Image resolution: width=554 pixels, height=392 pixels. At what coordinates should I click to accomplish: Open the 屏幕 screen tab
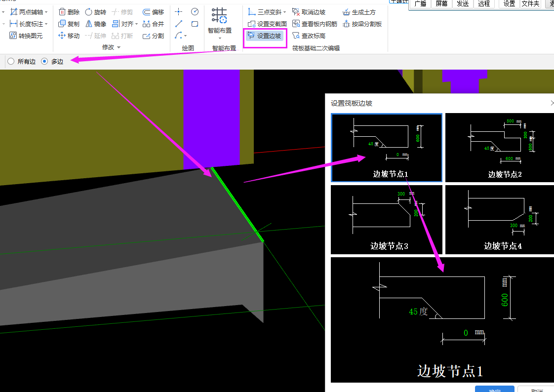[441, 4]
